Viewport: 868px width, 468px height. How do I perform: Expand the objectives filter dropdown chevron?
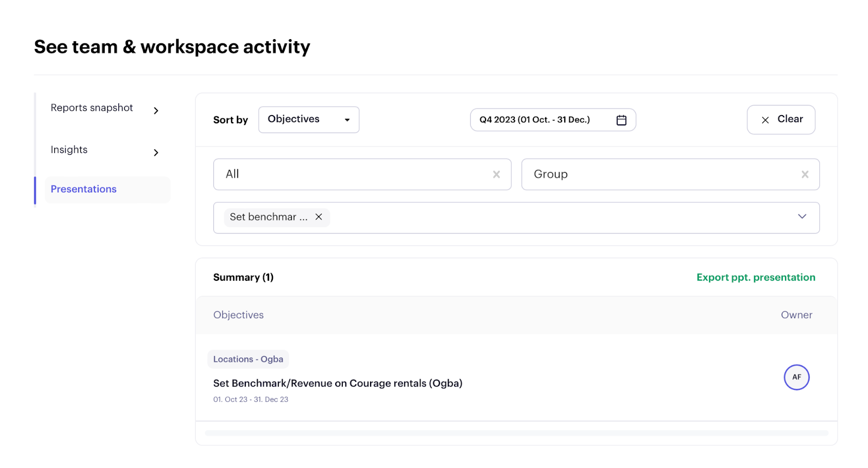[802, 217]
